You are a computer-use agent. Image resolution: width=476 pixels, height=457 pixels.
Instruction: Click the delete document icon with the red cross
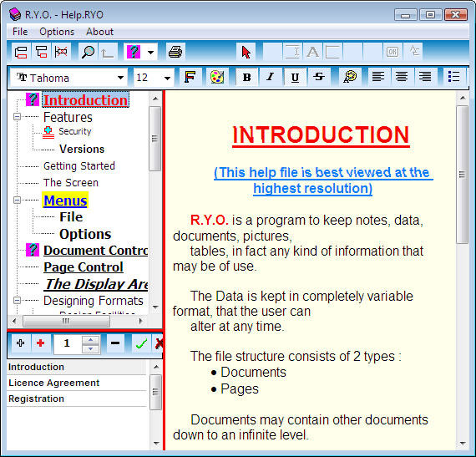[61, 52]
